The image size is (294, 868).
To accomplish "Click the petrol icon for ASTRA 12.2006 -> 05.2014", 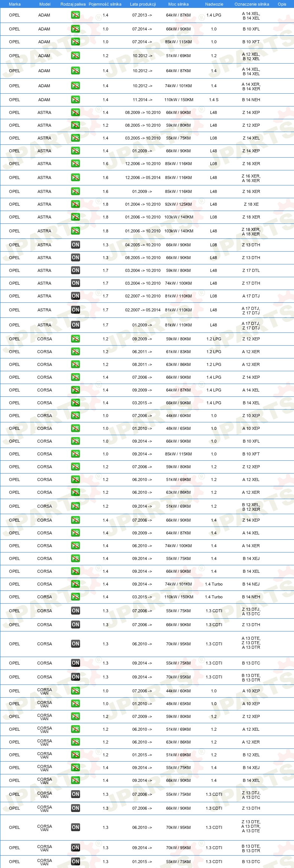I will [x=76, y=178].
